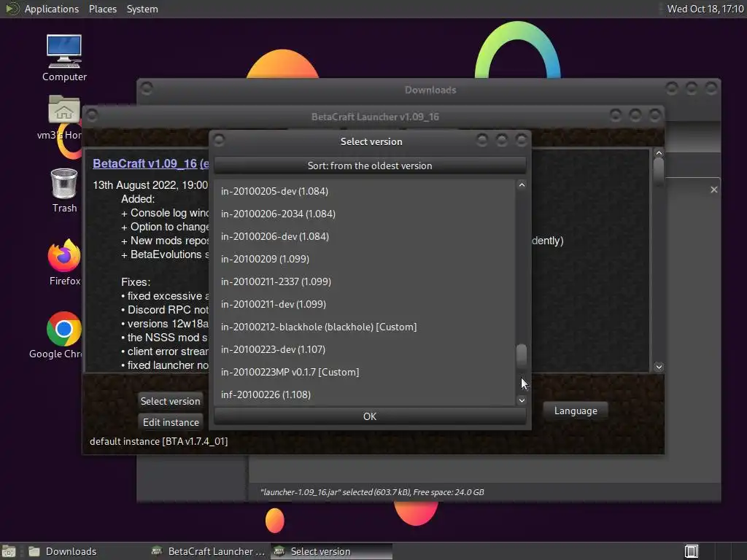
Task: Select in-20100212-blackhole (blackhole) [Custom]
Action: 365,327
